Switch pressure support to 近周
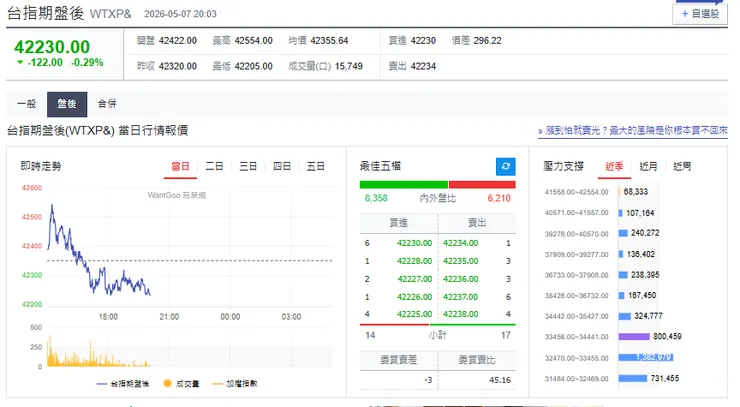This screenshot has width=740, height=407. click(x=682, y=167)
